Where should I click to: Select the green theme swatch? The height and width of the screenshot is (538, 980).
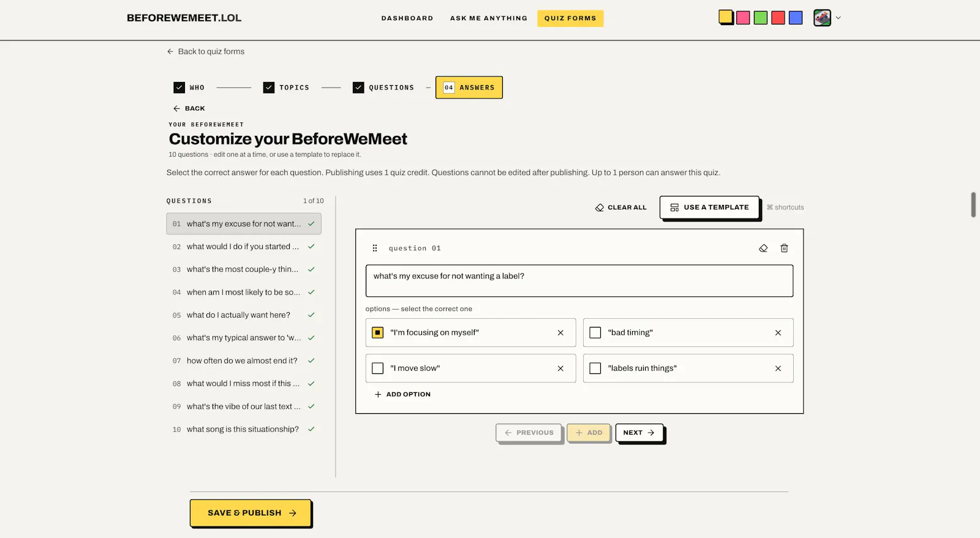(761, 18)
